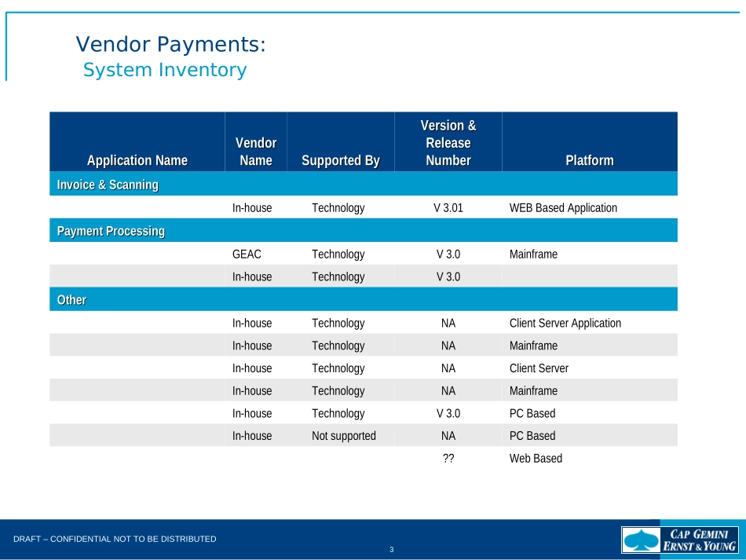Click the page number 3 in the footer
The width and height of the screenshot is (746, 560).
point(392,550)
